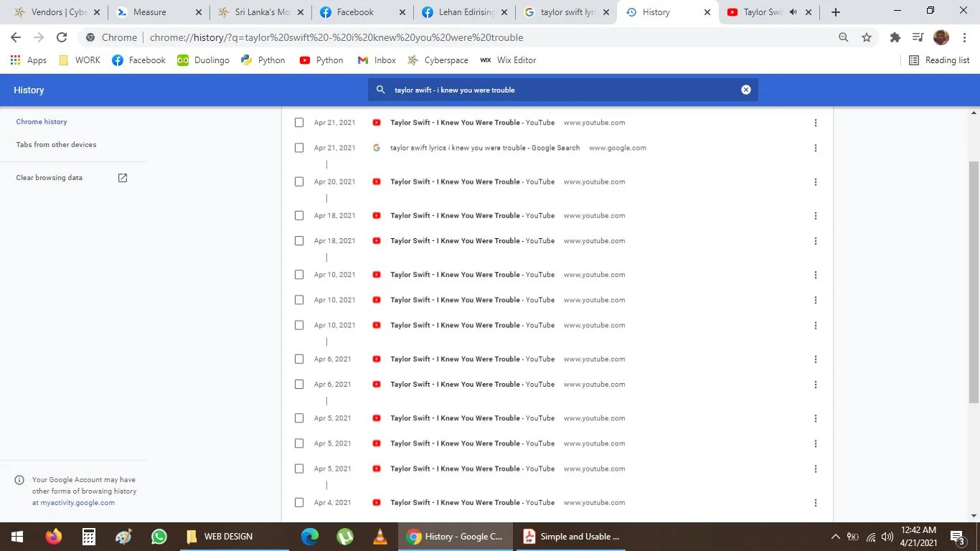The width and height of the screenshot is (980, 551).
Task: Open the more actions menu for the Apr 4 entry
Action: pyautogui.click(x=816, y=502)
